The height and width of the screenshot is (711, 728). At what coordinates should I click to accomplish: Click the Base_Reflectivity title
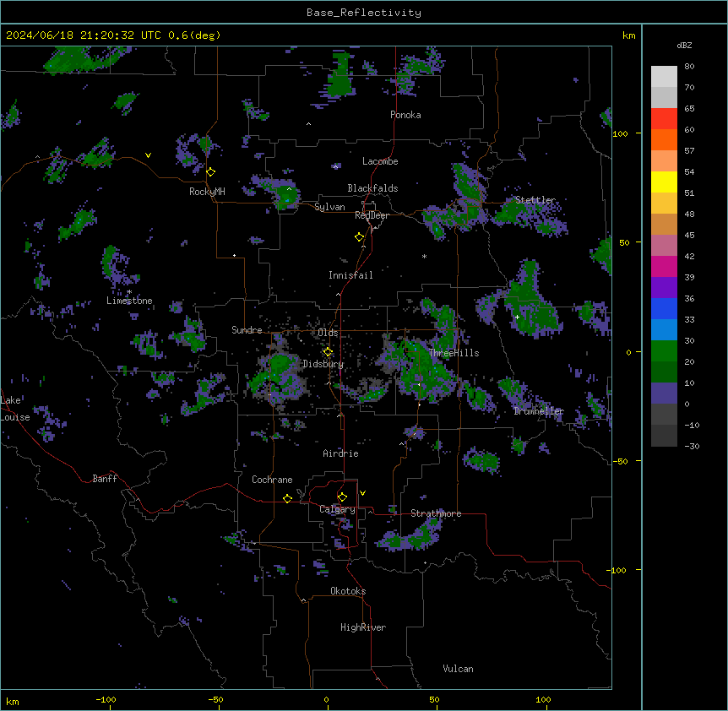[364, 13]
